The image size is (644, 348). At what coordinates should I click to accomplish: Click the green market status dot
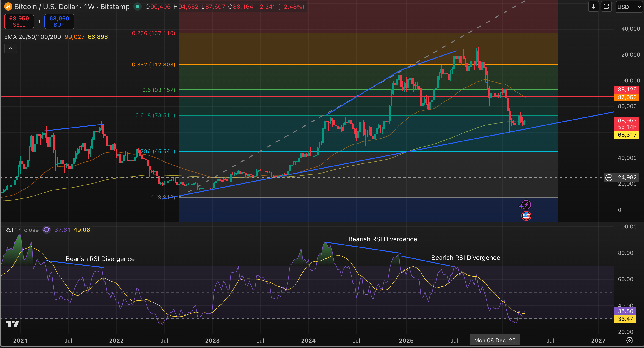pyautogui.click(x=137, y=6)
